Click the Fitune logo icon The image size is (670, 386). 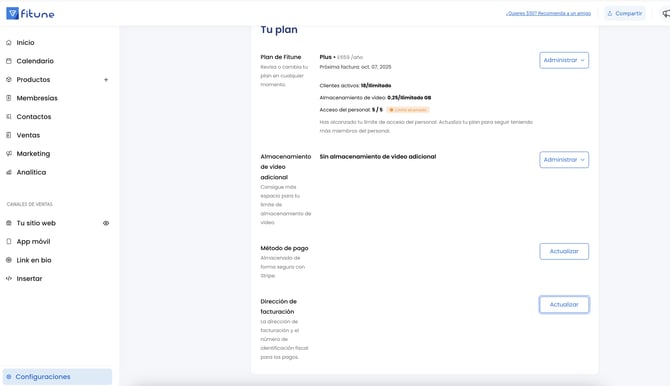coord(12,14)
